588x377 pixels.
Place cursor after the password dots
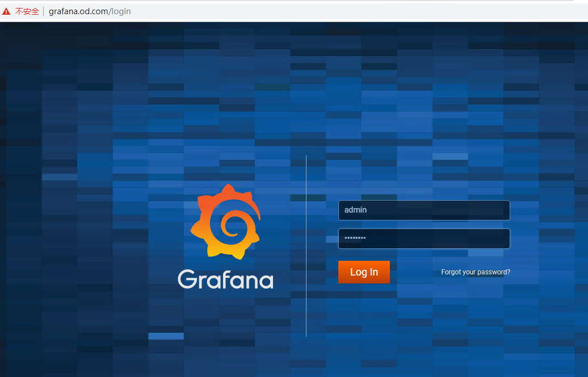(367, 239)
